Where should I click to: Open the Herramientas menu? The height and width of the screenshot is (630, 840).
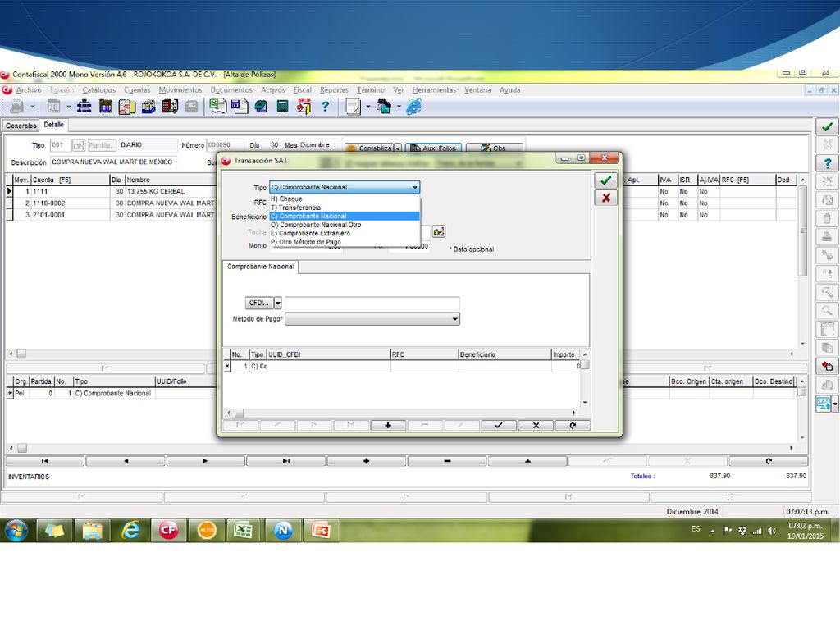point(434,90)
